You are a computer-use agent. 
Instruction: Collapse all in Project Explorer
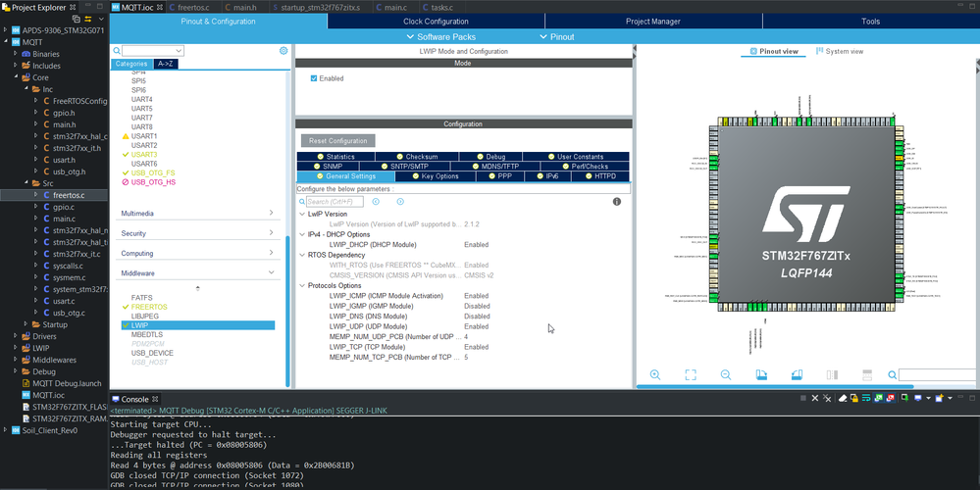[77, 20]
